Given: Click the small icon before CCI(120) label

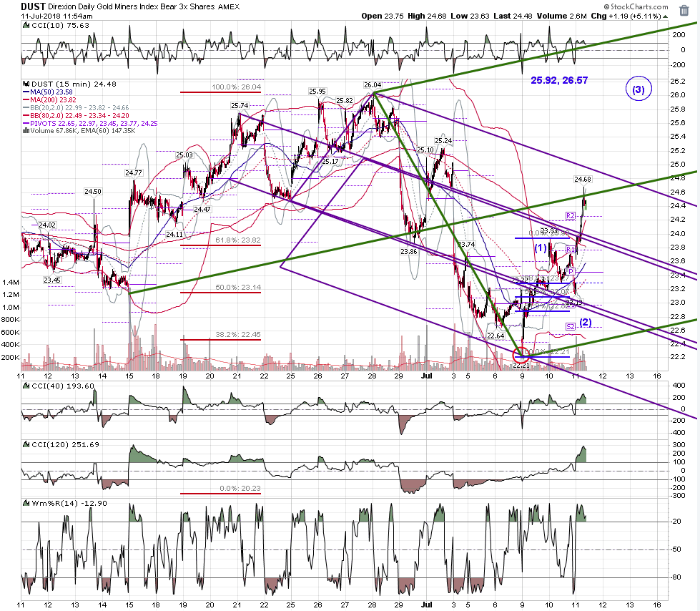Looking at the screenshot, I should pos(26,445).
